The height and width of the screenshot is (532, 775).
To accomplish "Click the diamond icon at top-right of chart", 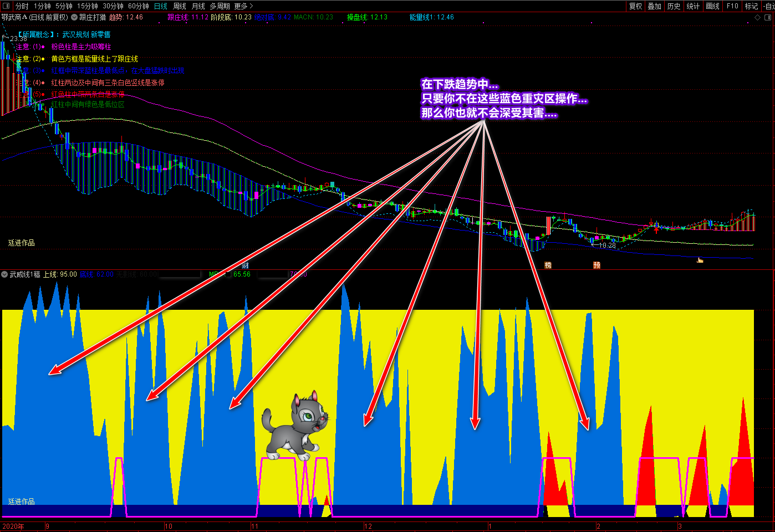I will [x=758, y=18].
